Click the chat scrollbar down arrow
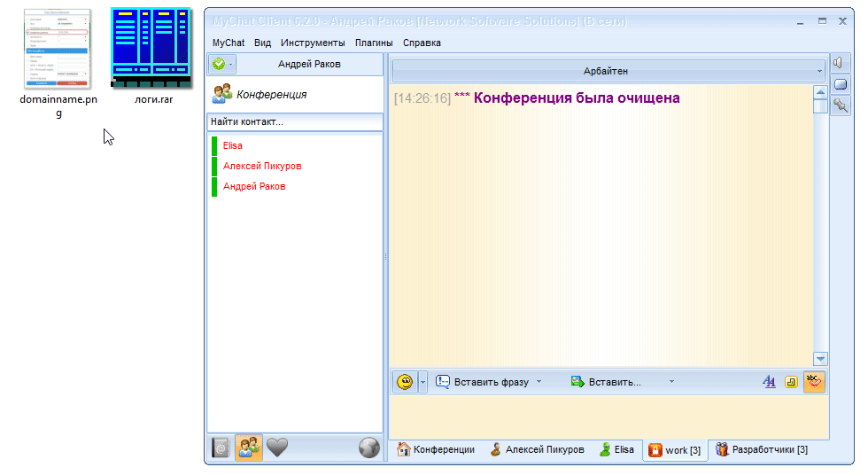The image size is (868, 475). pos(820,359)
